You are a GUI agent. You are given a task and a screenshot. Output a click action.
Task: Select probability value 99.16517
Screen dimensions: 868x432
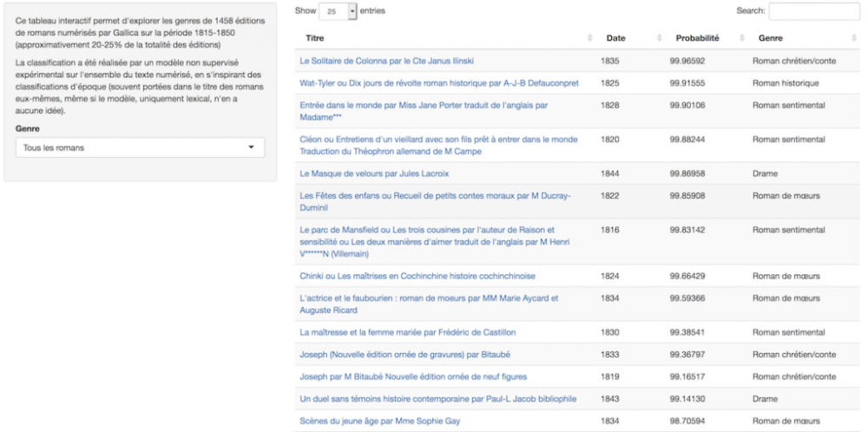[x=687, y=376]
